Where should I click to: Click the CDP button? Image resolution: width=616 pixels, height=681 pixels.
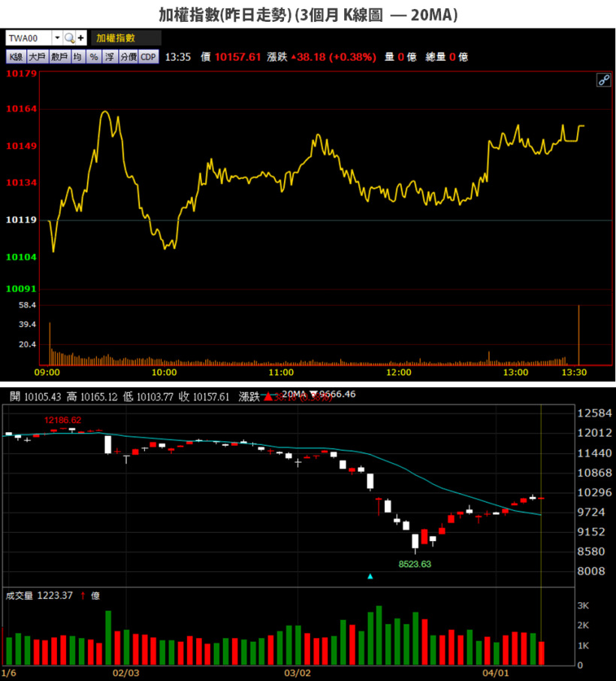coord(149,57)
